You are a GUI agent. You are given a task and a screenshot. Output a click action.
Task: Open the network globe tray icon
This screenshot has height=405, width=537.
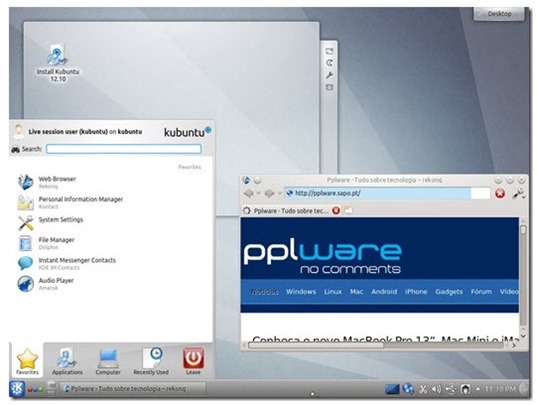tap(409, 389)
